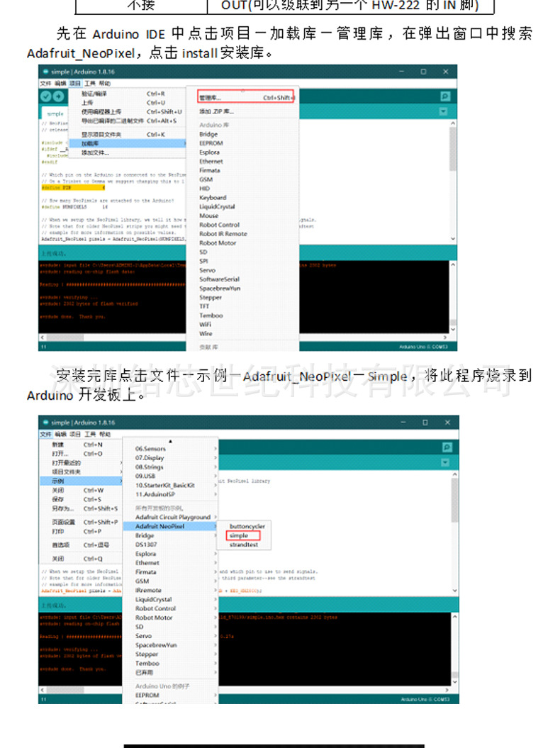Open the 'simple' NeoPixel example

(x=243, y=535)
